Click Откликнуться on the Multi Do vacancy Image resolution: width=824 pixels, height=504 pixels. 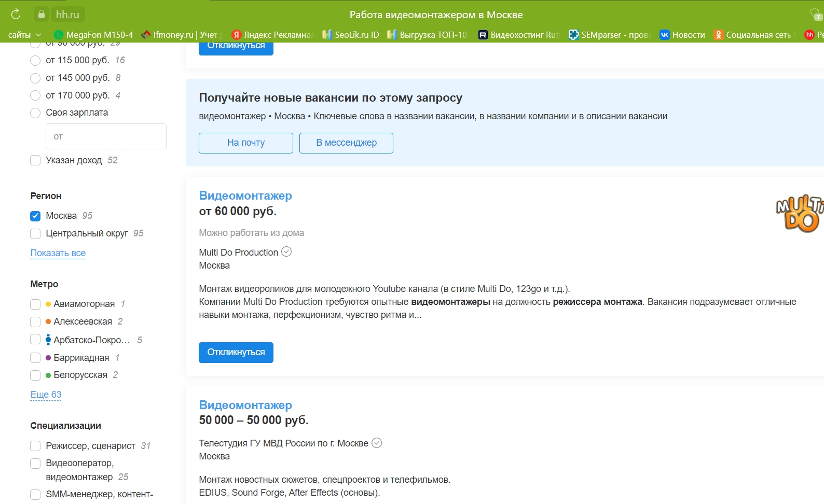(x=236, y=353)
